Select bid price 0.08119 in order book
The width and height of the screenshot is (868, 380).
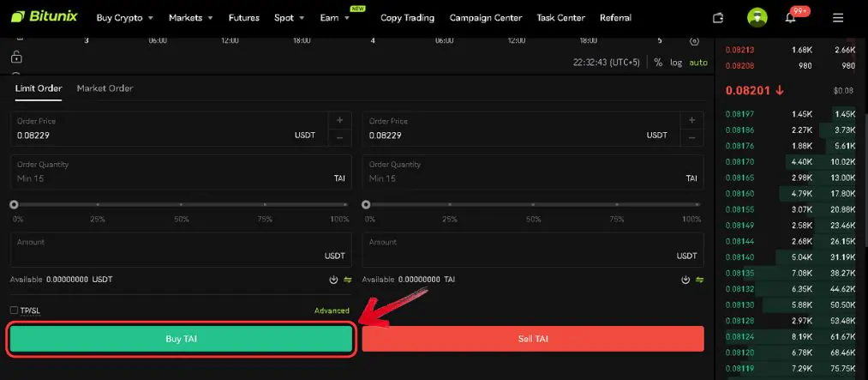coord(739,368)
